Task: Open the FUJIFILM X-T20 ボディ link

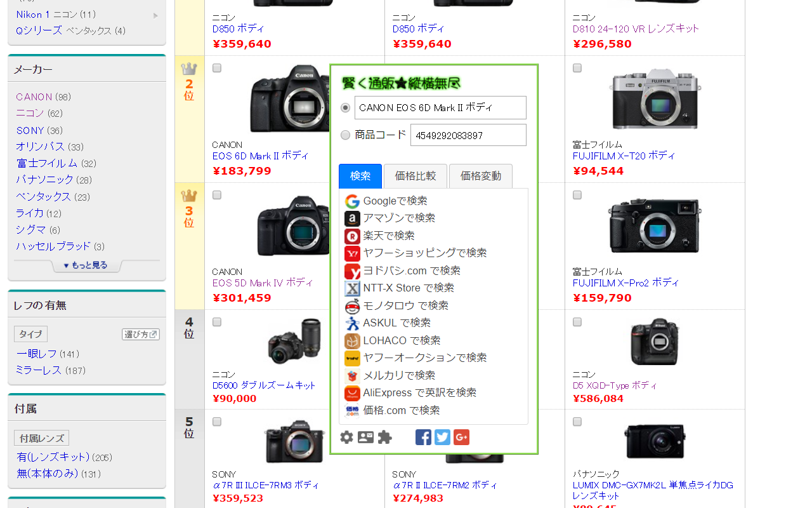Action: tap(624, 156)
